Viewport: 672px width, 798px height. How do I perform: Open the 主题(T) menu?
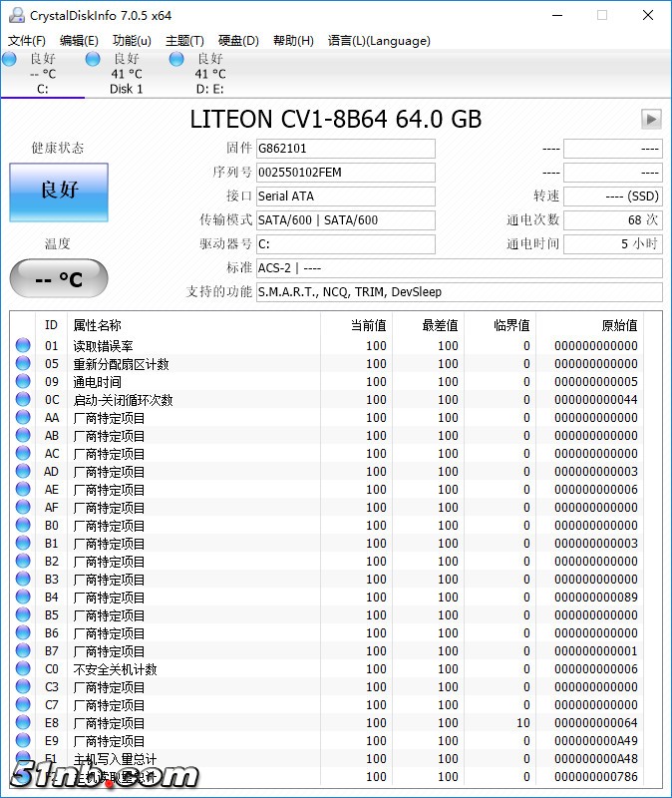(184, 41)
